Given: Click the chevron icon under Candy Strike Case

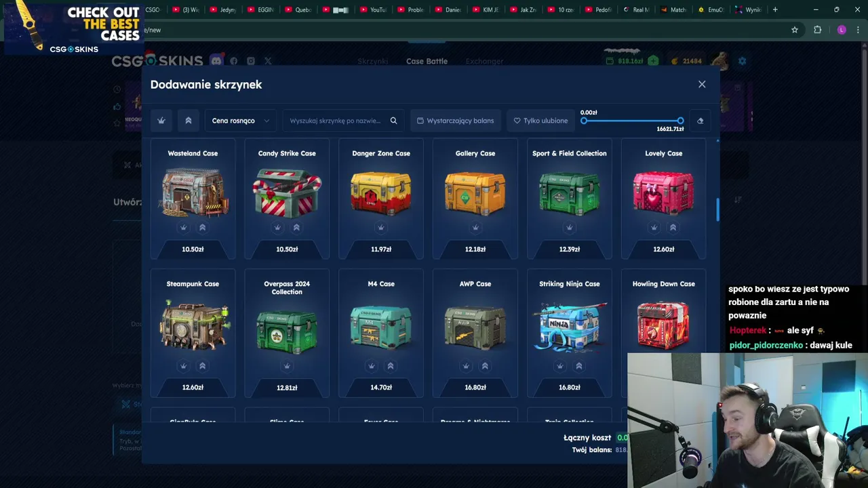Looking at the screenshot, I should (x=296, y=227).
